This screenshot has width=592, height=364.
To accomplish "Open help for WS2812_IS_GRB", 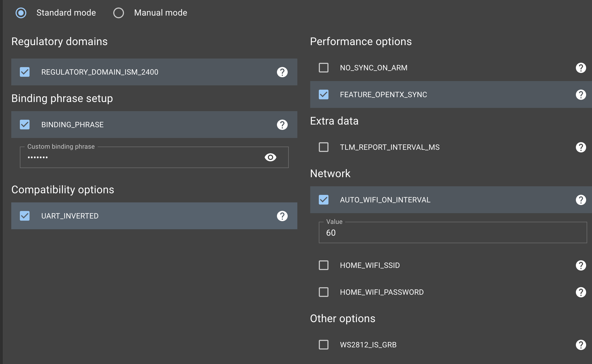I will 581,345.
